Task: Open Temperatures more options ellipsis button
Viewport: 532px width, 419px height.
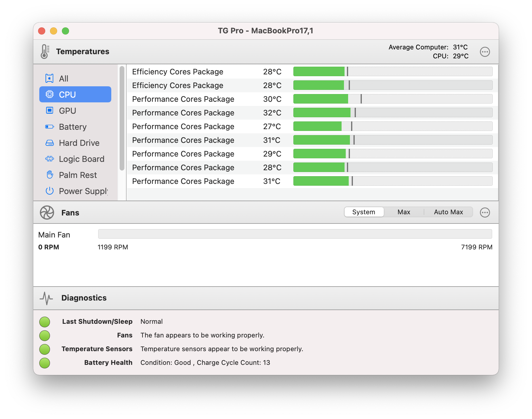Action: coord(485,52)
